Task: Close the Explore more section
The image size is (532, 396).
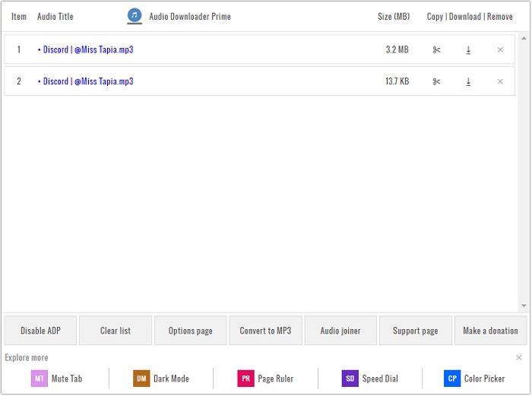Action: (519, 358)
